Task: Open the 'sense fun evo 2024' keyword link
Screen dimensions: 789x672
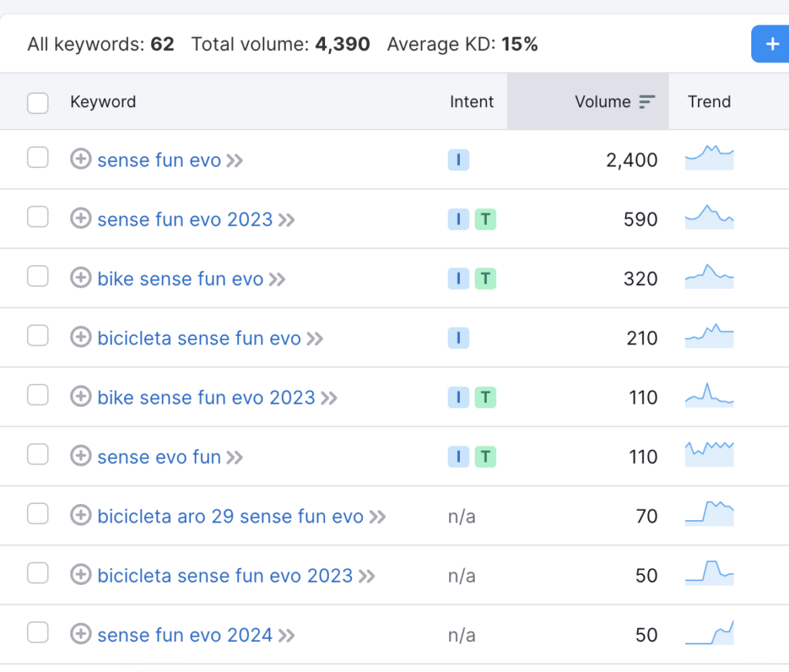Action: (x=185, y=635)
